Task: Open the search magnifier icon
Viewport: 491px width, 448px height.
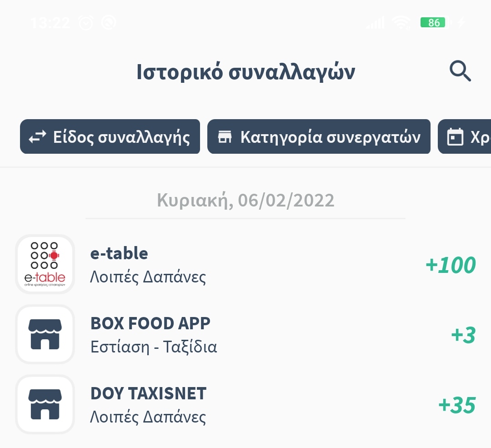Action: click(460, 71)
